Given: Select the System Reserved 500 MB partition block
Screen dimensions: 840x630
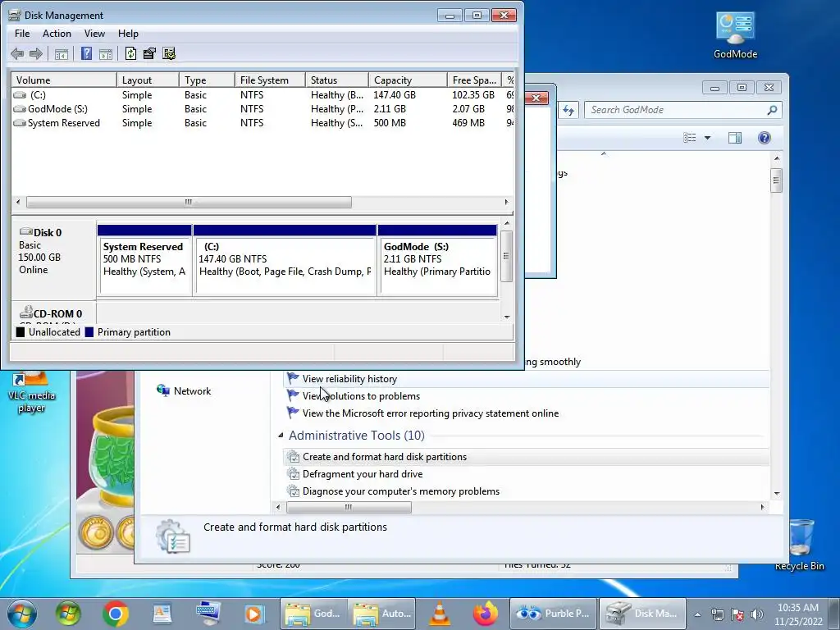Looking at the screenshot, I should [144, 260].
